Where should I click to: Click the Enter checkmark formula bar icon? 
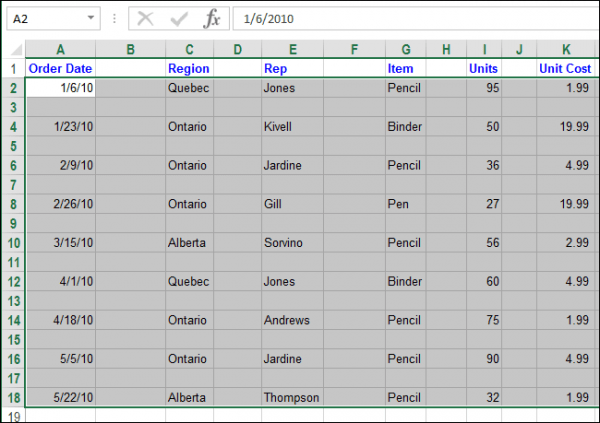point(179,18)
